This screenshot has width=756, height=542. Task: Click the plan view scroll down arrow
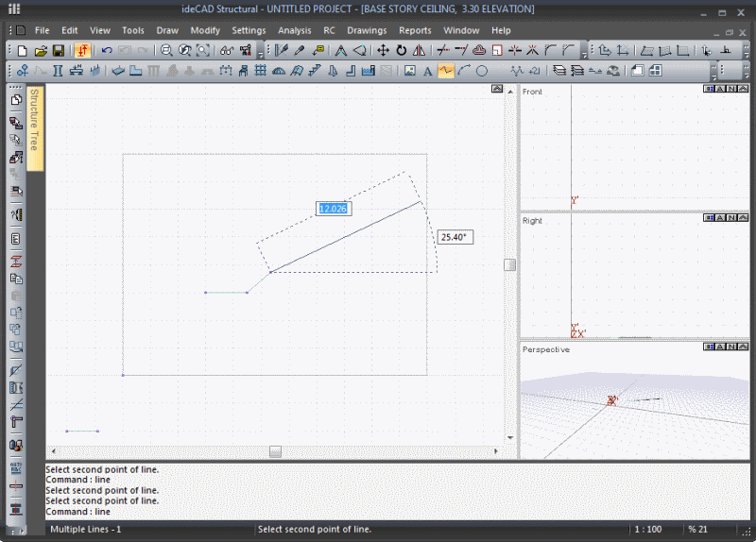(x=510, y=438)
